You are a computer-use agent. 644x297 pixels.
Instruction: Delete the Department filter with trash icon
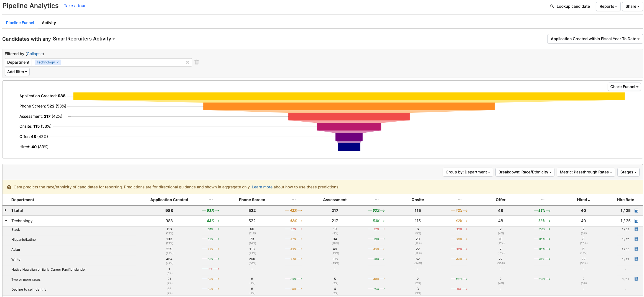[x=197, y=62]
